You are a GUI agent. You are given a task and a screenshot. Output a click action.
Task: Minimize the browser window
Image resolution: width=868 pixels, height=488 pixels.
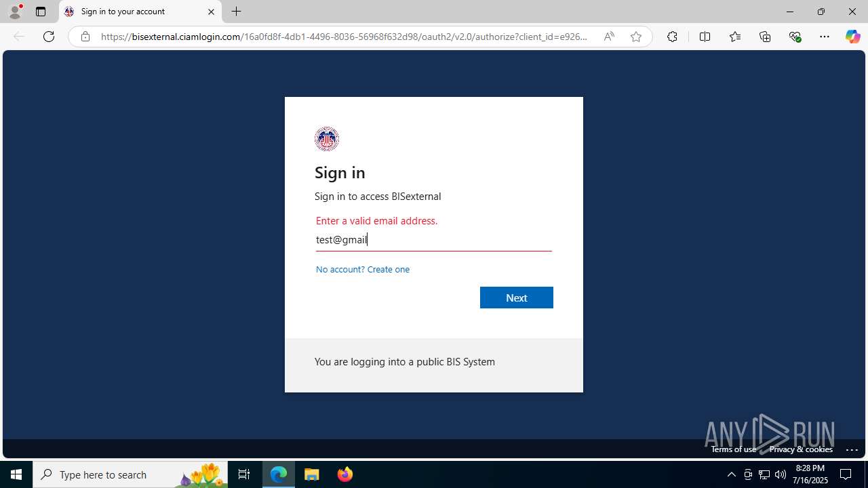pos(789,12)
